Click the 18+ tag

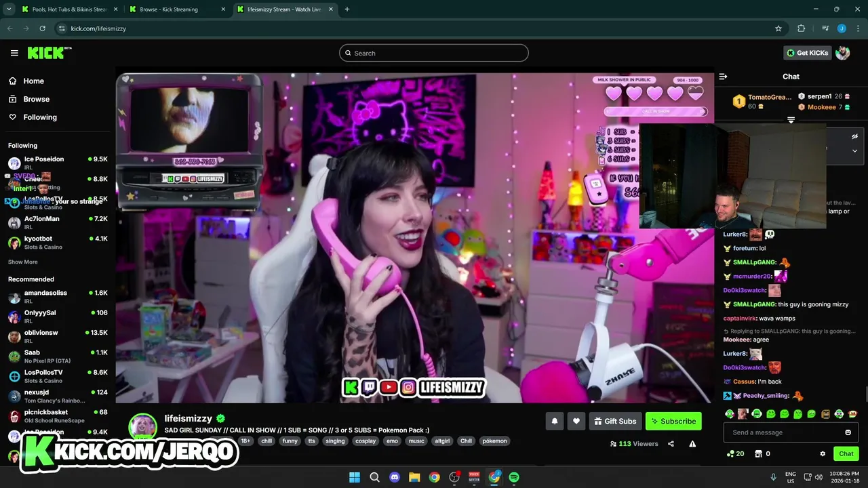click(x=245, y=441)
